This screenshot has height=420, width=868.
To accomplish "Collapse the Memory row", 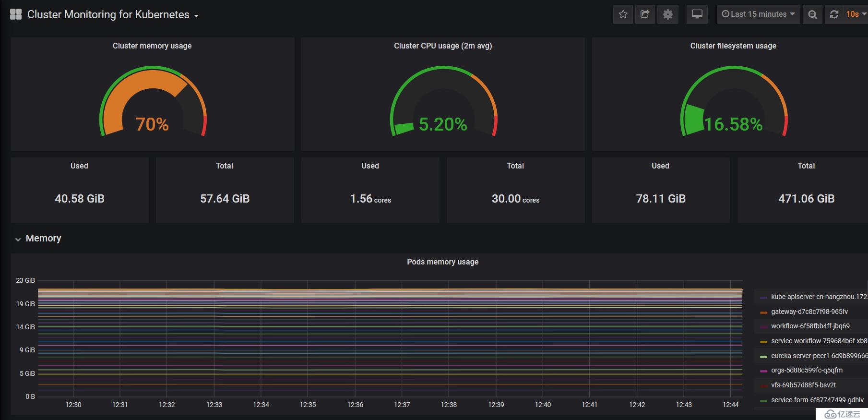I will pyautogui.click(x=18, y=239).
